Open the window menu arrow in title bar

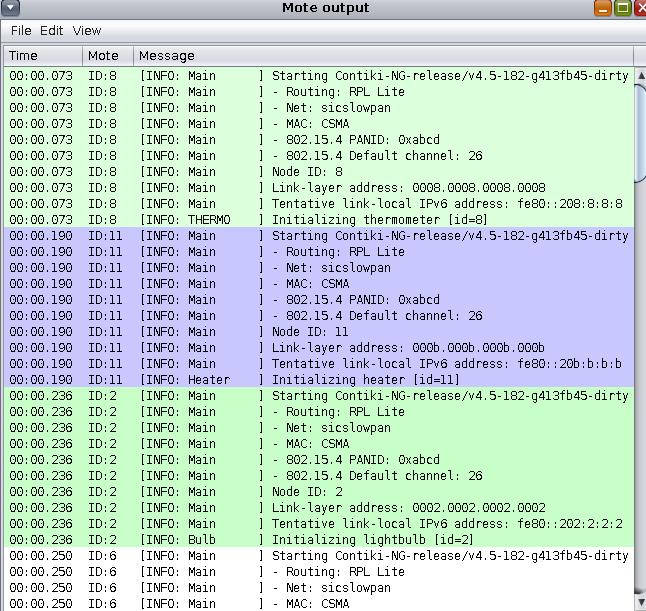(10, 7)
